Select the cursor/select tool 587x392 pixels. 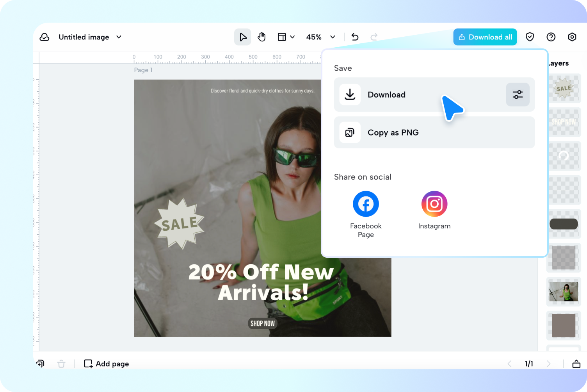[243, 37]
